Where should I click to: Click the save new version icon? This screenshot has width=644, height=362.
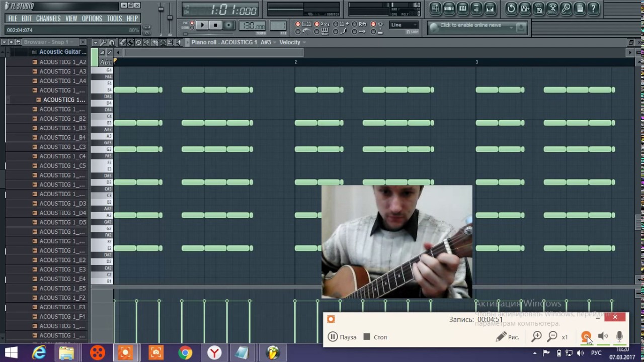(x=525, y=9)
